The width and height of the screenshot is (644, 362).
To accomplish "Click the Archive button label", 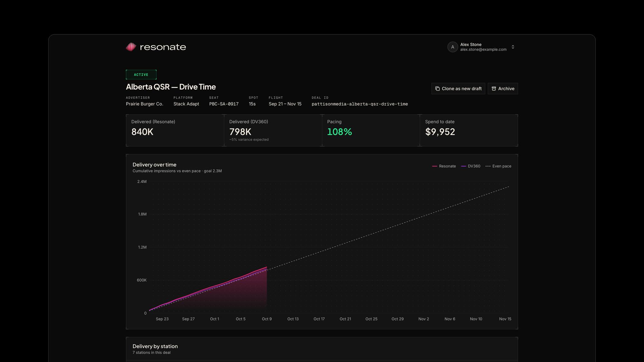I will coord(506,88).
